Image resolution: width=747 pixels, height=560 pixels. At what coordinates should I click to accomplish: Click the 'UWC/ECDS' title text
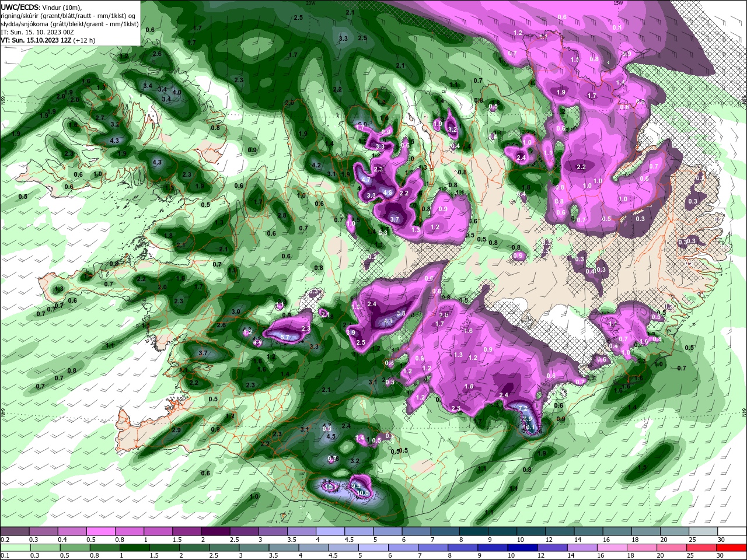[x=19, y=7]
